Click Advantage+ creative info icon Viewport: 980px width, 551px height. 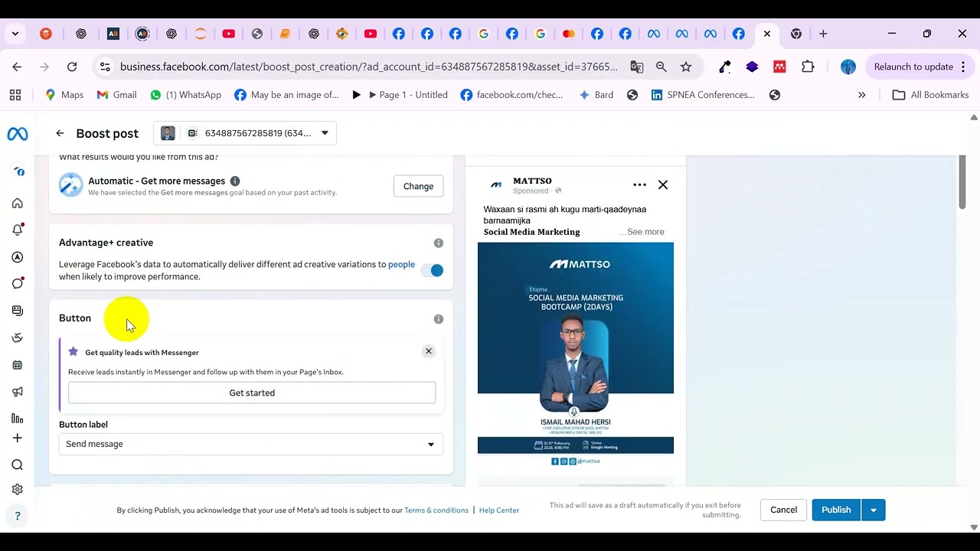(439, 243)
